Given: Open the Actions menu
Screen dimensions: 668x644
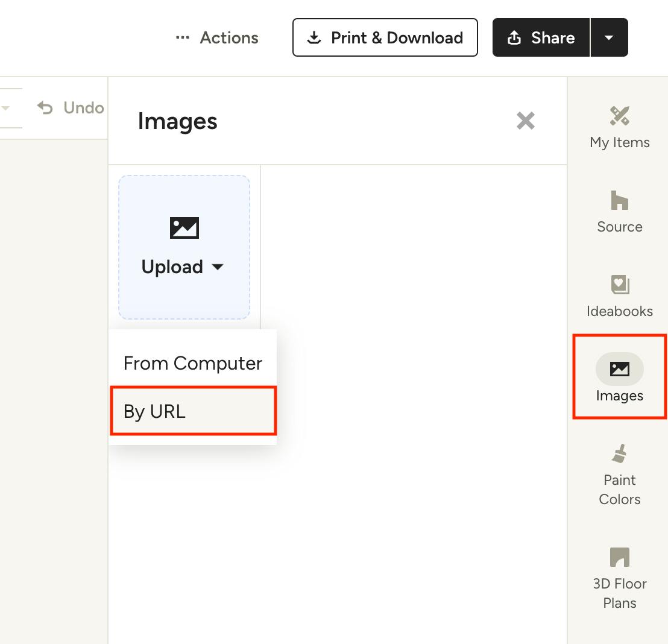Looking at the screenshot, I should (228, 38).
